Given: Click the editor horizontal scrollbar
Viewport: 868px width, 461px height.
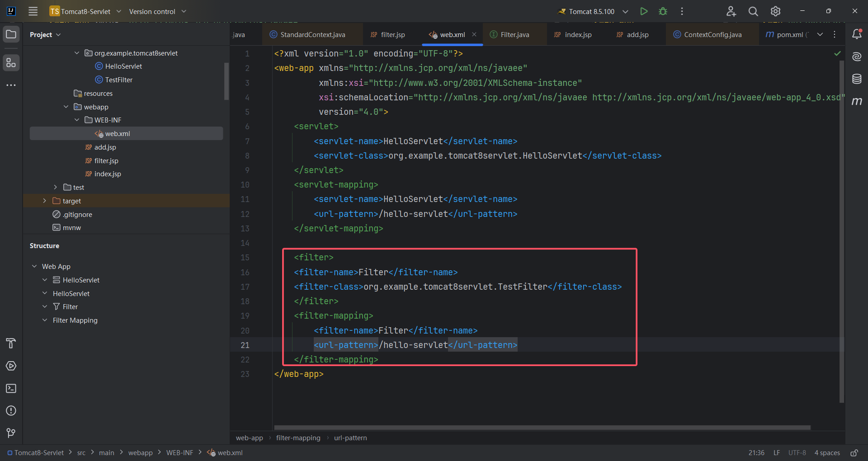Looking at the screenshot, I should 542,427.
